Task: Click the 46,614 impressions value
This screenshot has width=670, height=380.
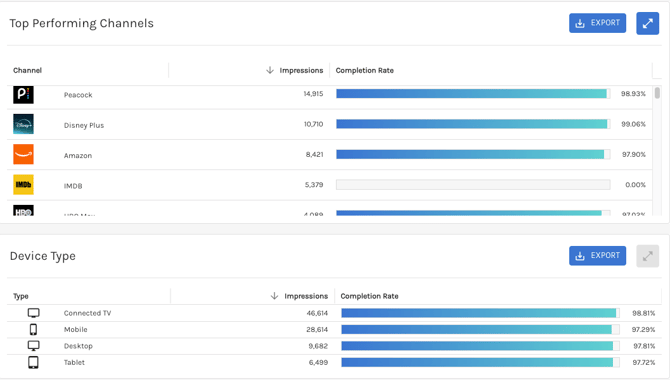Action: click(x=317, y=313)
